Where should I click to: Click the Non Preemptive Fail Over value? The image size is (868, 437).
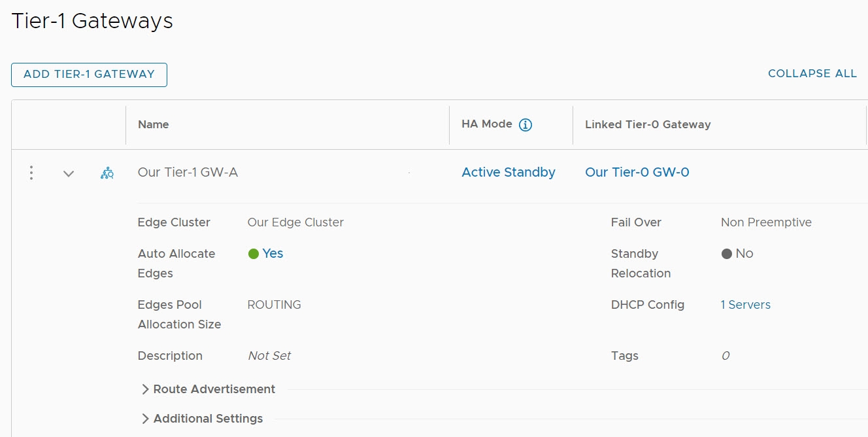(x=765, y=222)
